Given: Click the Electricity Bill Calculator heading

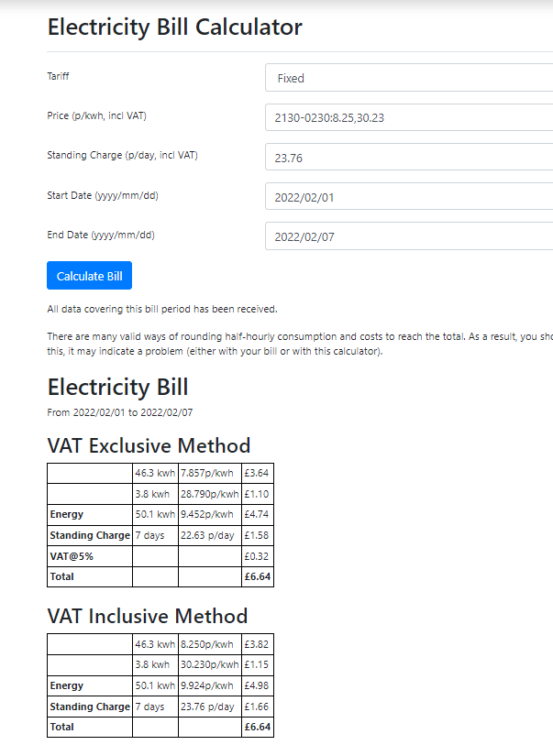Looking at the screenshot, I should [174, 27].
